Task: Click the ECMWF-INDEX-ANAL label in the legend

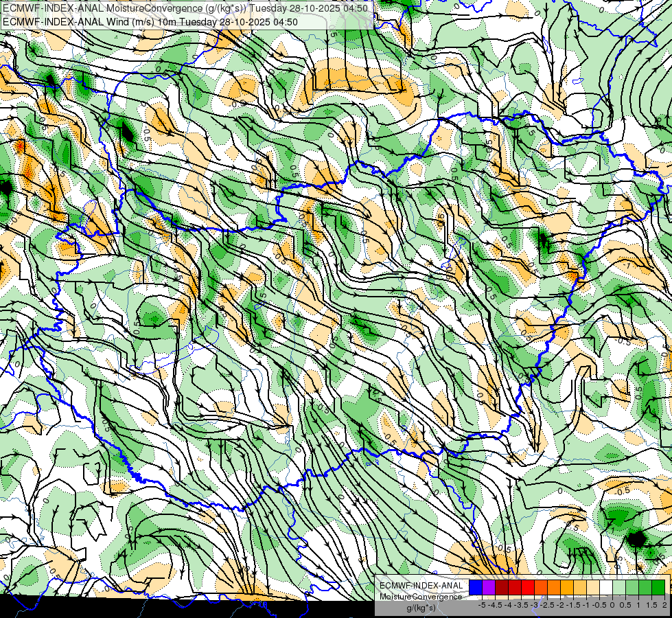Action: pos(421,586)
